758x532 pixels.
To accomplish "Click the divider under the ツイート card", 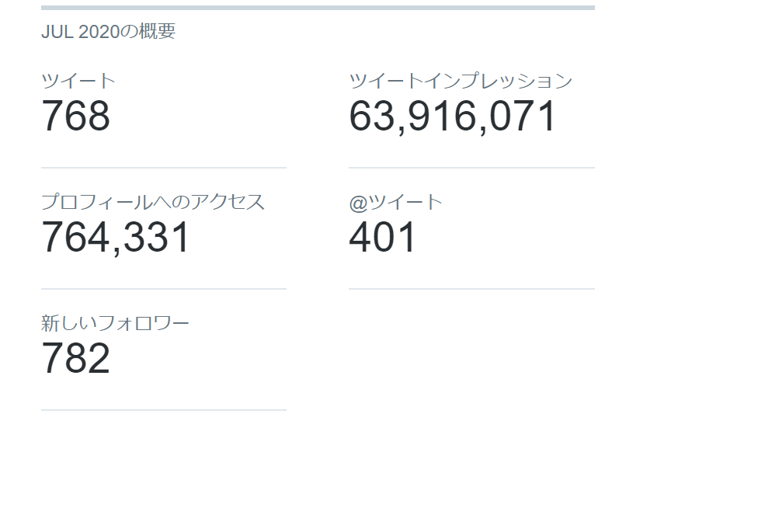I will click(x=163, y=165).
